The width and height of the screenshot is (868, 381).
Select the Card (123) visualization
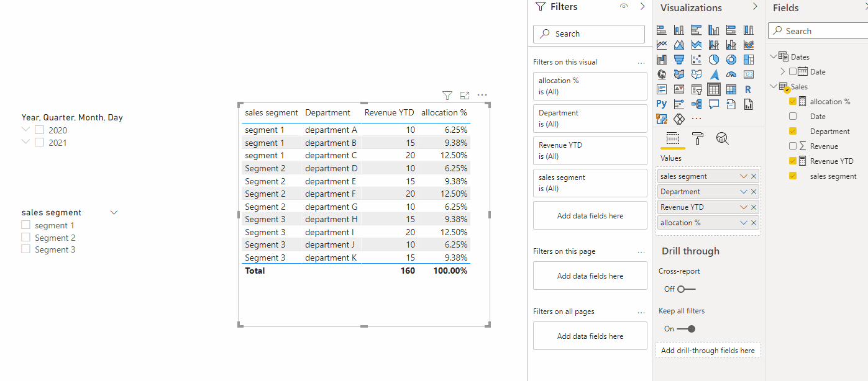[x=749, y=74]
